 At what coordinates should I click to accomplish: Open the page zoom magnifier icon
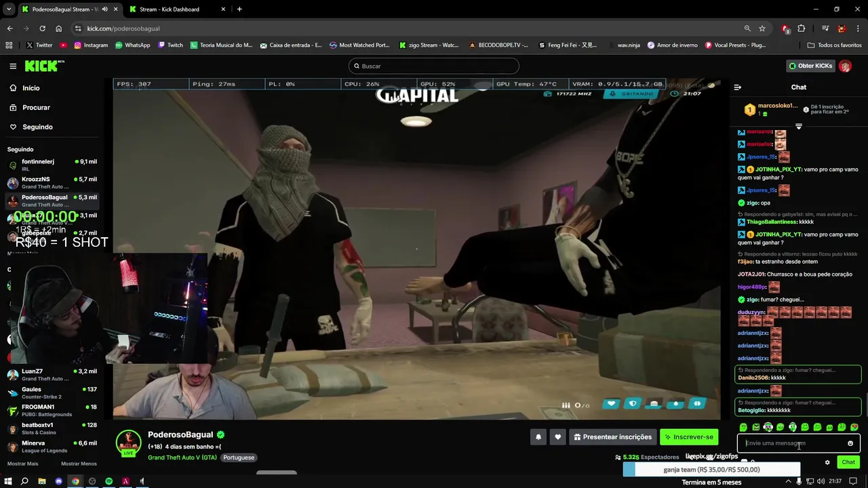pyautogui.click(x=747, y=28)
